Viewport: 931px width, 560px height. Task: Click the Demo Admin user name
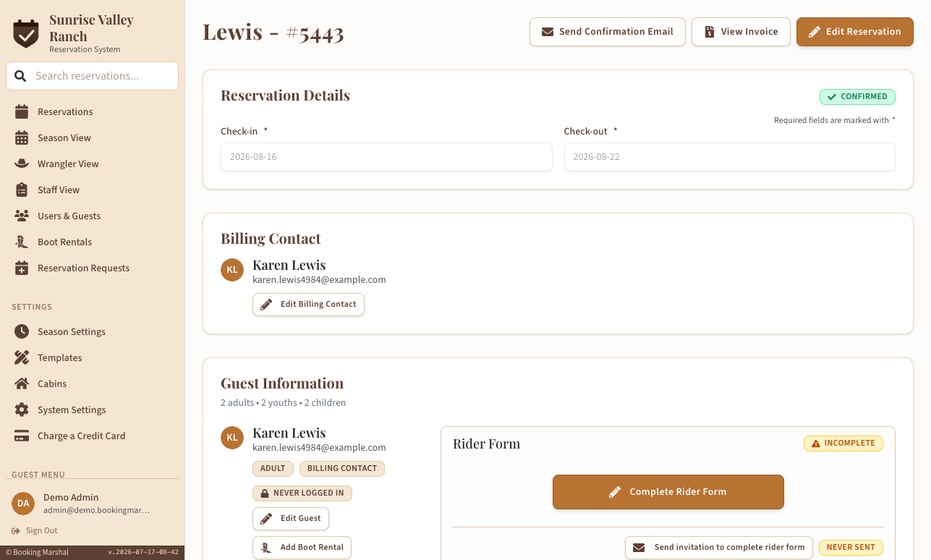pos(71,498)
